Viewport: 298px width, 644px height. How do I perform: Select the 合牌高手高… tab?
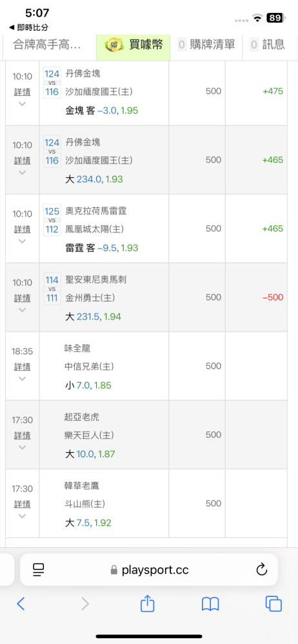pos(48,44)
